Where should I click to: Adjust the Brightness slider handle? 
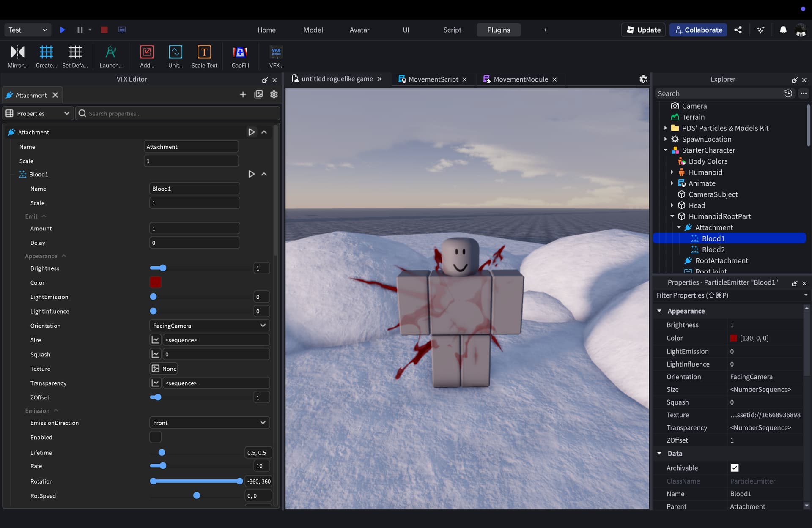point(163,268)
